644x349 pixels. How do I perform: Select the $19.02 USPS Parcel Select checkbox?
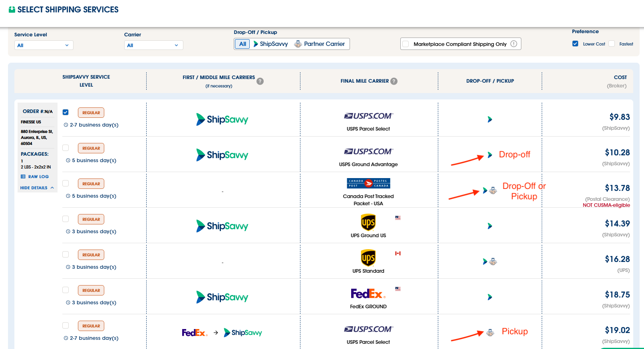coord(66,325)
